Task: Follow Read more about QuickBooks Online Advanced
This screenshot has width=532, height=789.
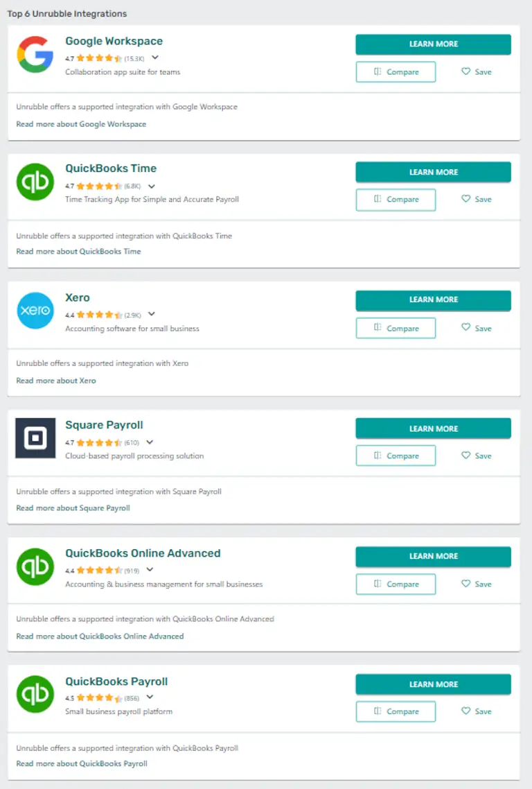Action: [100, 636]
